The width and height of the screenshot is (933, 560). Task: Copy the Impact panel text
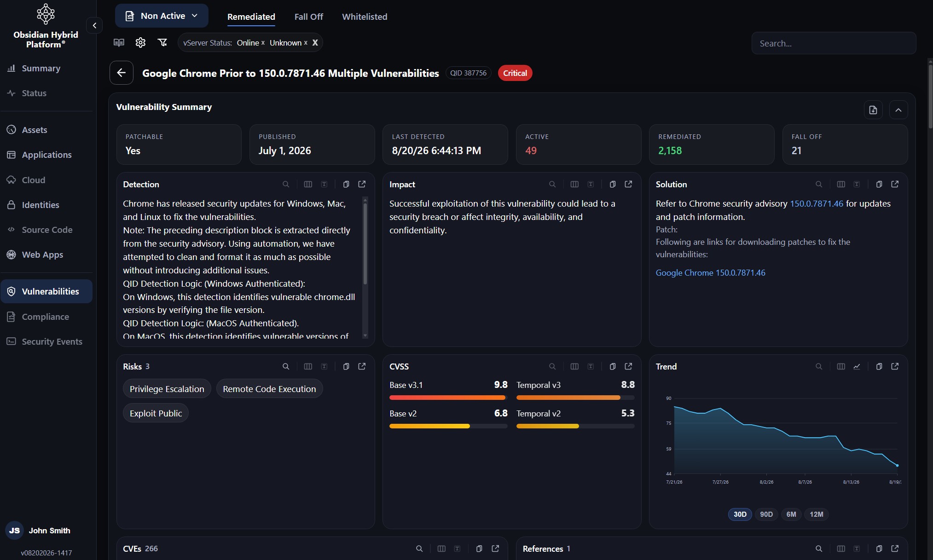tap(613, 184)
